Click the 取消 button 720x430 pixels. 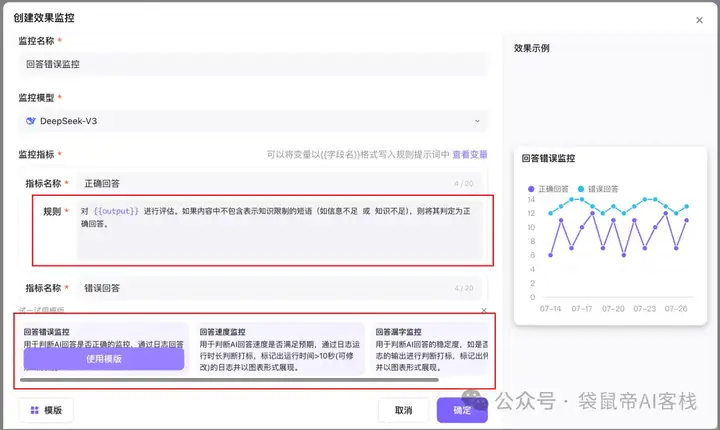coord(404,410)
